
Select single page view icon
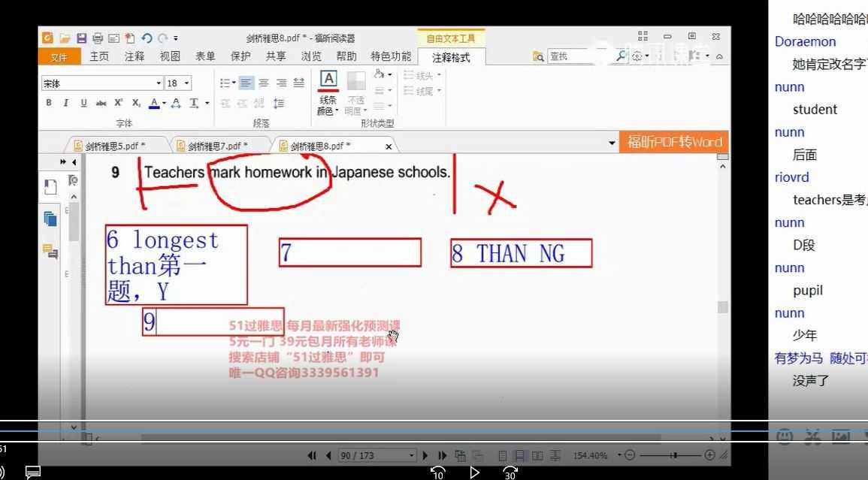502,455
